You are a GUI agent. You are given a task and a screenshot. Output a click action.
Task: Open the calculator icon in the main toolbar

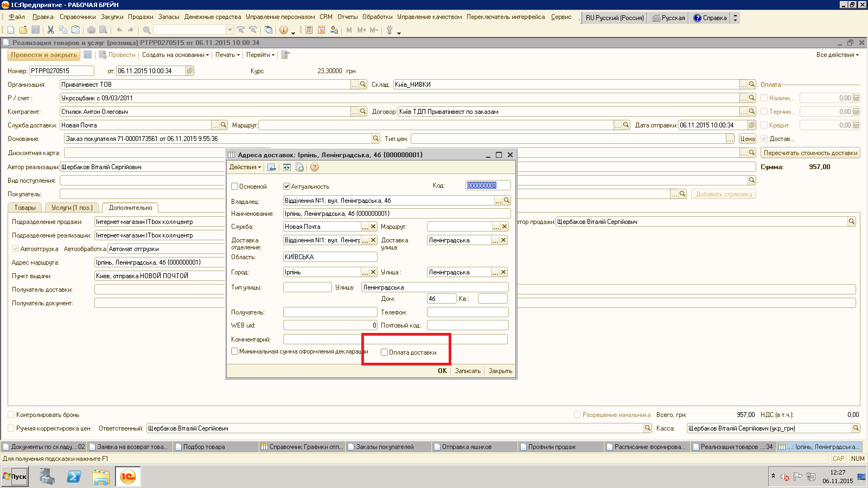tap(309, 30)
